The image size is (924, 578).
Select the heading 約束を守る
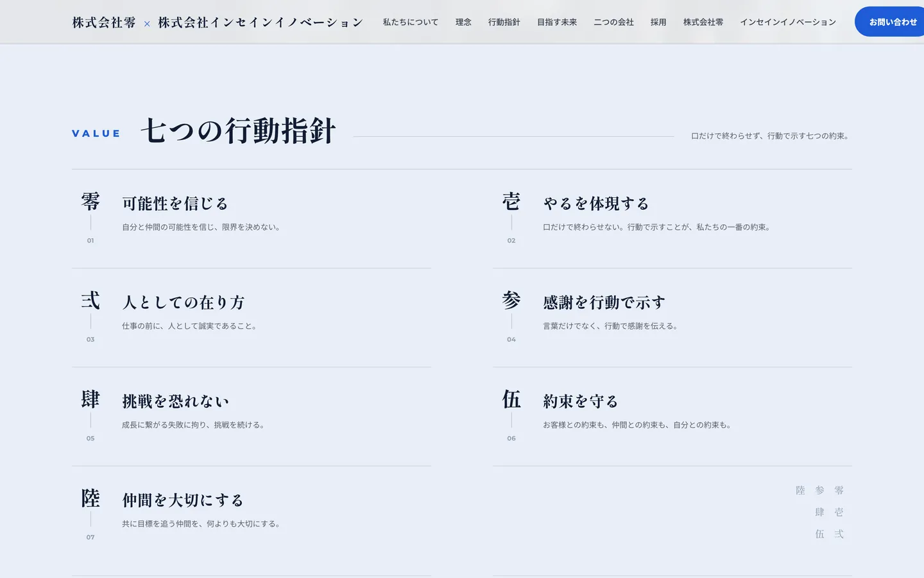[x=581, y=401]
